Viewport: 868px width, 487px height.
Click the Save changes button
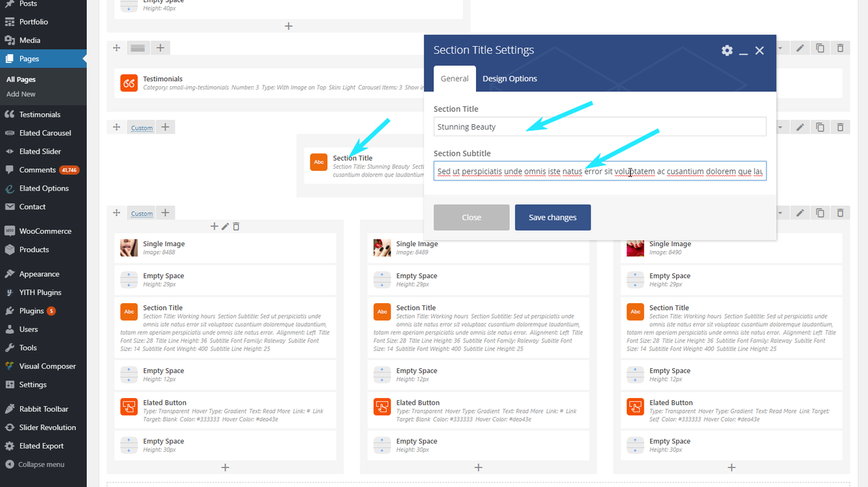coord(553,217)
